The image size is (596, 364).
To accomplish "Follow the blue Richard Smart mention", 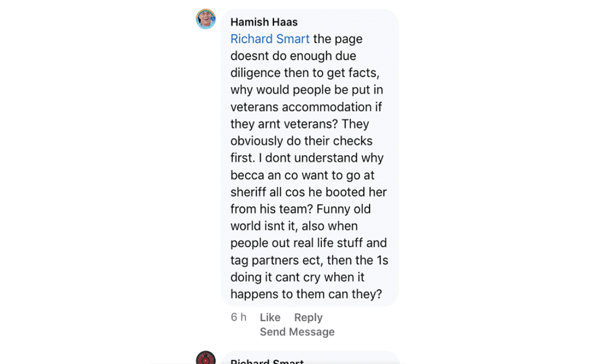I will click(x=270, y=39).
